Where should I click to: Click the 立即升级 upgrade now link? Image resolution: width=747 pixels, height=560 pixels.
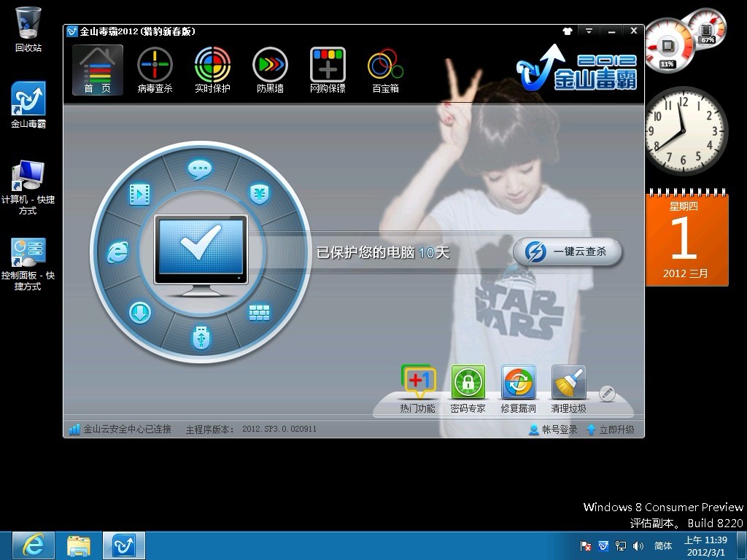pyautogui.click(x=611, y=429)
